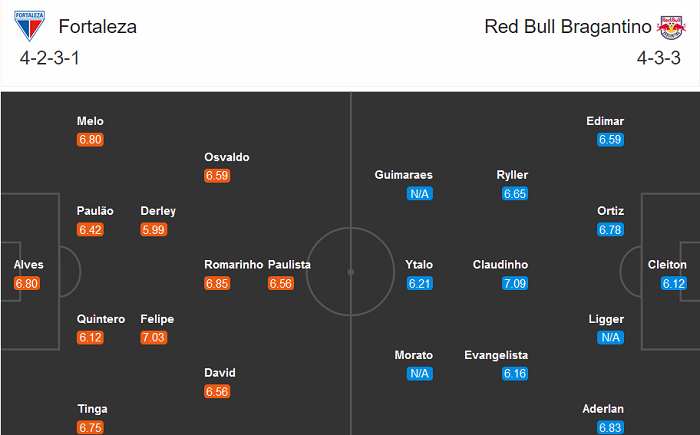Click Derley's 5.99 rating badge
The width and height of the screenshot is (700, 435).
tap(154, 230)
